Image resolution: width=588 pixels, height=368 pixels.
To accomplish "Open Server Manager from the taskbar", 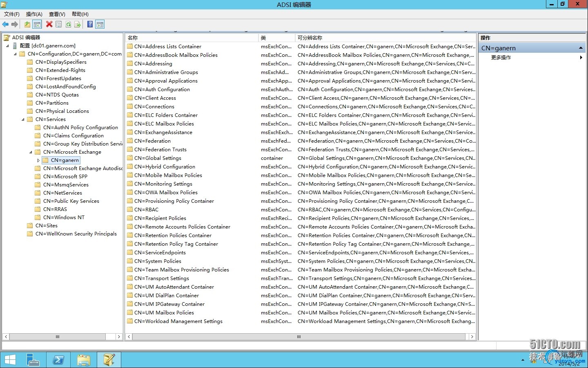I will pos(33,360).
